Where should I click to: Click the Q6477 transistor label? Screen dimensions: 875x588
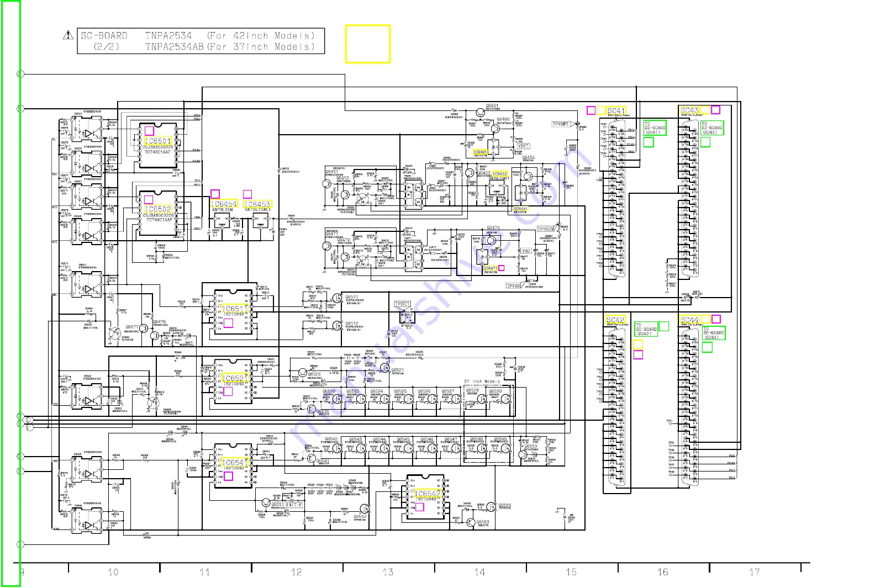tap(132, 327)
